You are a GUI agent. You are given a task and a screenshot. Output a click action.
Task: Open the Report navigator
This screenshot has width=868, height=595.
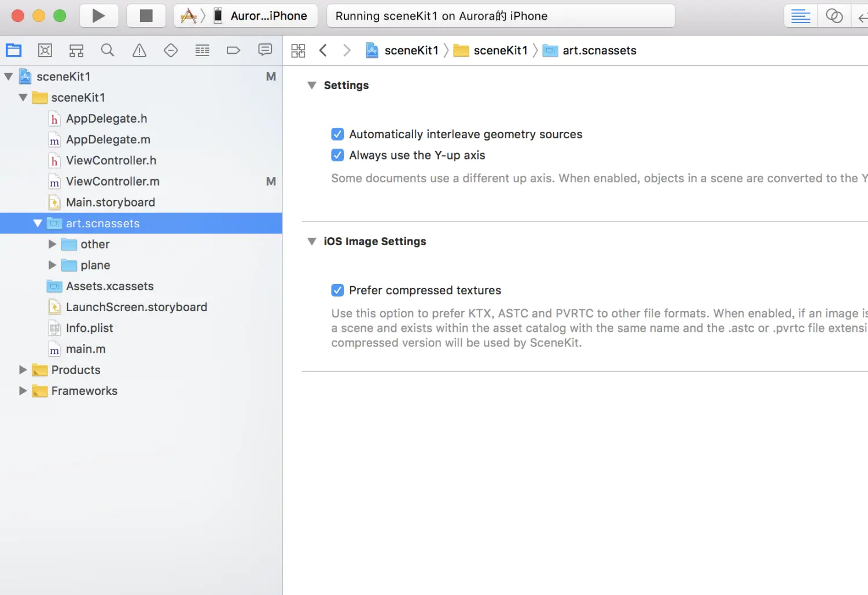[x=265, y=50]
